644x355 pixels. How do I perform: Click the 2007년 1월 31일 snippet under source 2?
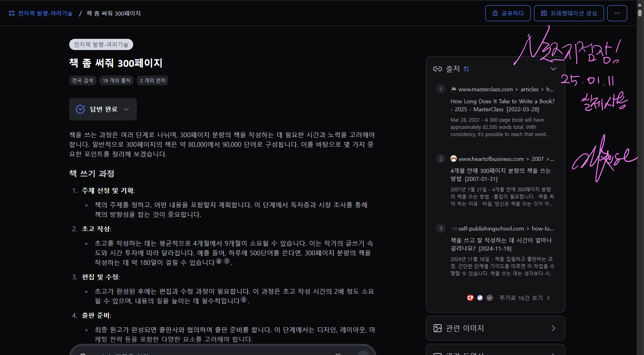coord(502,197)
